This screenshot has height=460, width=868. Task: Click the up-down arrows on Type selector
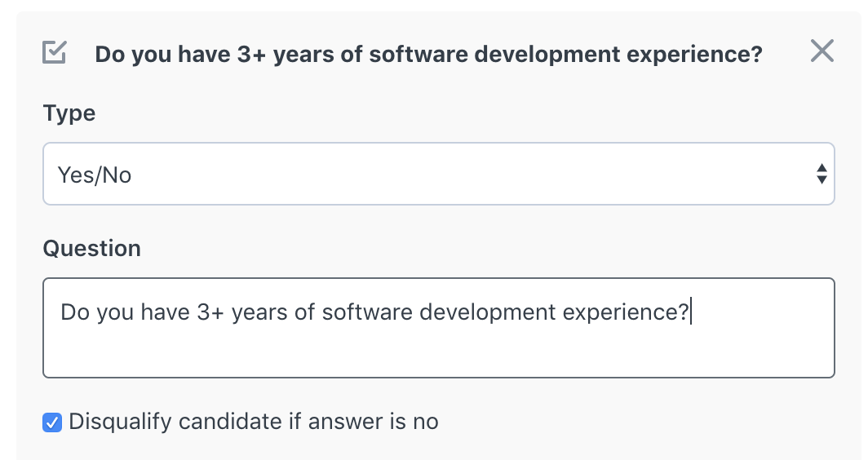pyautogui.click(x=821, y=174)
